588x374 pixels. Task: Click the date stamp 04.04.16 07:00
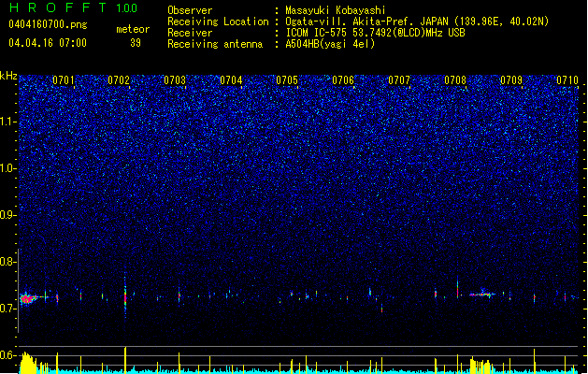[x=48, y=43]
